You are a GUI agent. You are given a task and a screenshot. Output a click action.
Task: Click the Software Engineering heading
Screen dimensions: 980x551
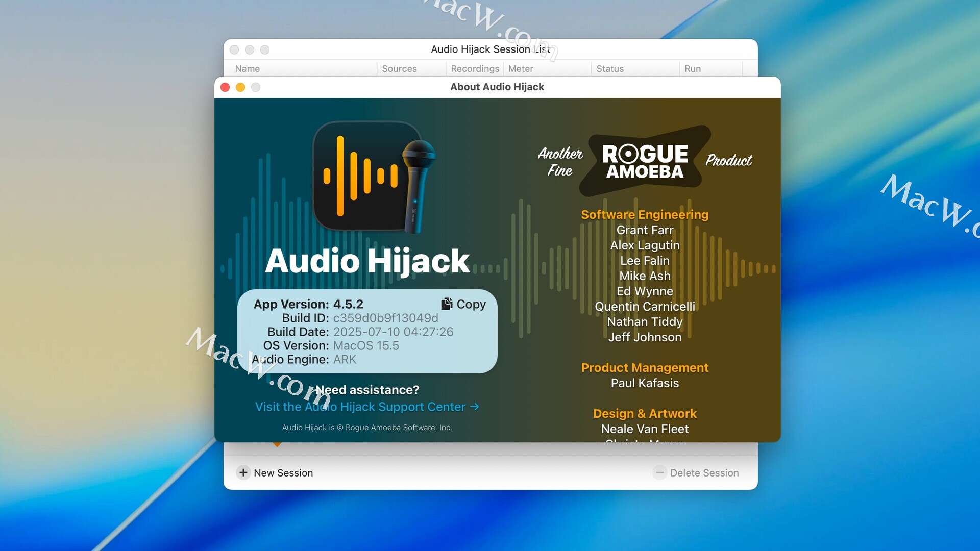645,215
